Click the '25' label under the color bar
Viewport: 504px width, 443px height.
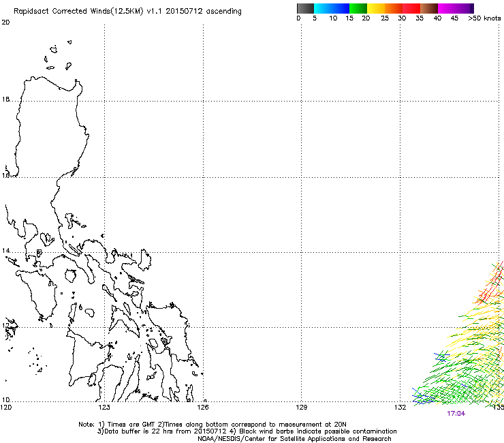click(385, 18)
